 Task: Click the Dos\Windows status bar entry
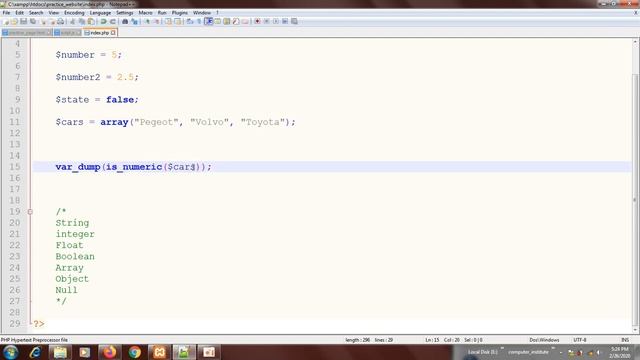pos(544,340)
